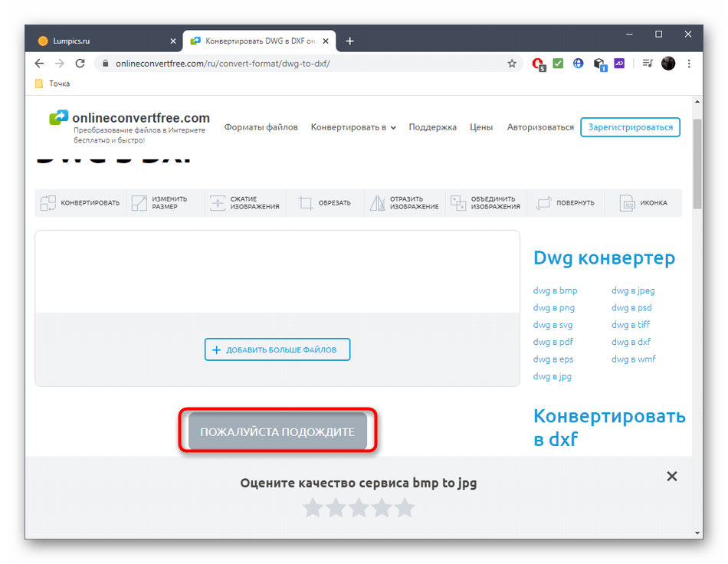Select the Сжатие изображения tool
Image resolution: width=728 pixels, height=564 pixels.
tap(245, 203)
